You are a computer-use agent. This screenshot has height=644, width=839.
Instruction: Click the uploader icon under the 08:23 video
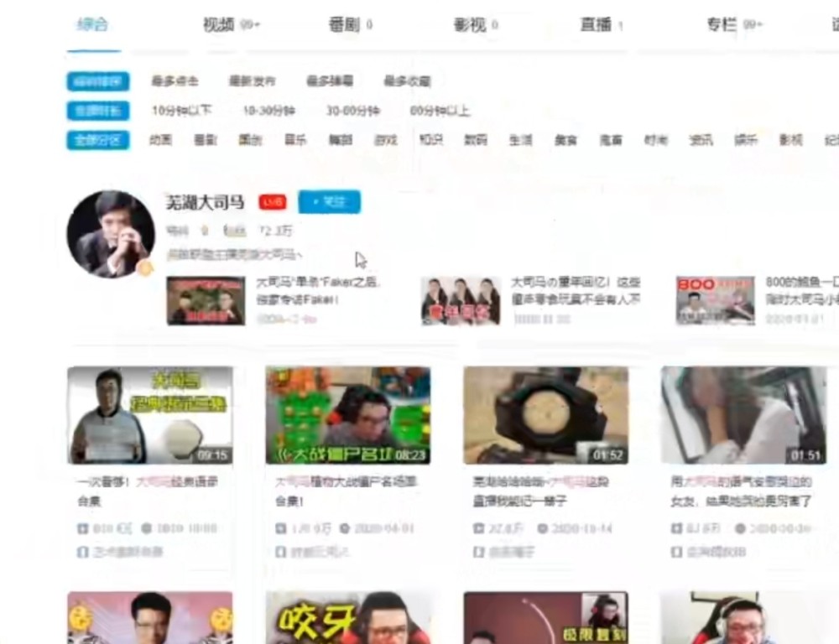tap(280, 552)
